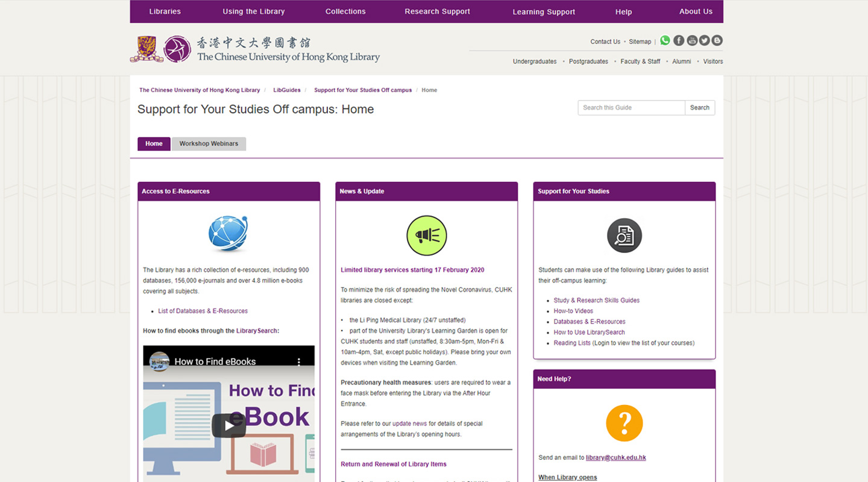The width and height of the screenshot is (868, 482).
Task: Click the When Library opens link
Action: [568, 477]
